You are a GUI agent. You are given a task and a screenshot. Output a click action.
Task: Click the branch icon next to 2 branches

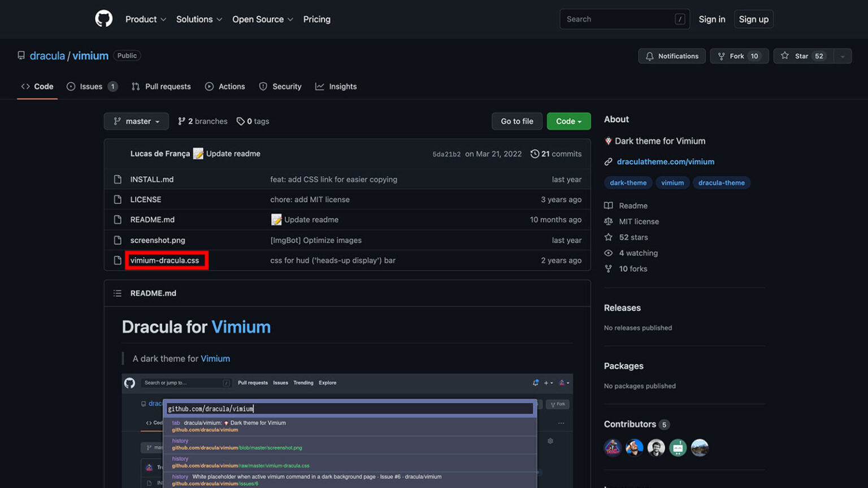click(181, 121)
